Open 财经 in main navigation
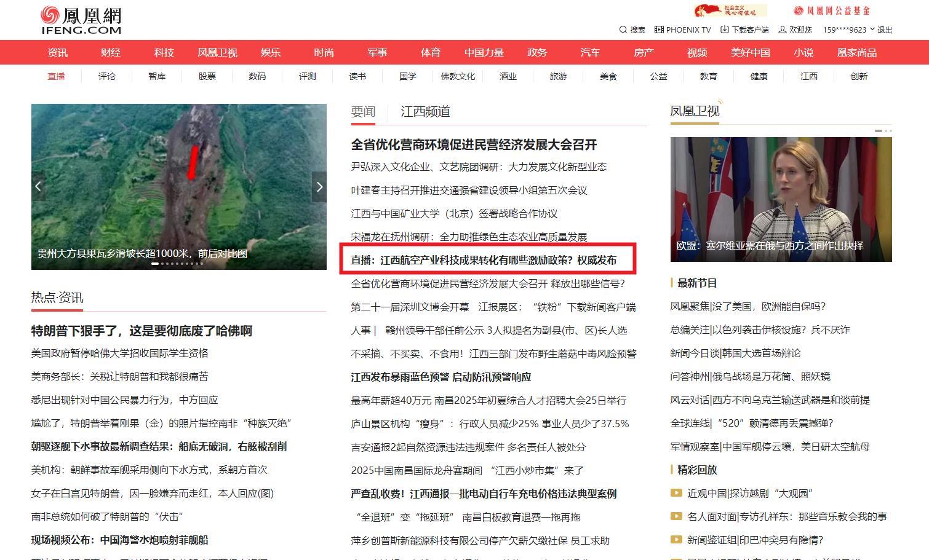929x560 pixels. 111,52
